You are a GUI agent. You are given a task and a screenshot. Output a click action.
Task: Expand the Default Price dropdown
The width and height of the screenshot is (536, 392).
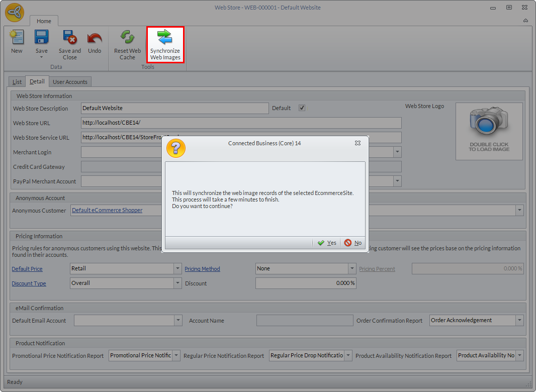(x=177, y=269)
